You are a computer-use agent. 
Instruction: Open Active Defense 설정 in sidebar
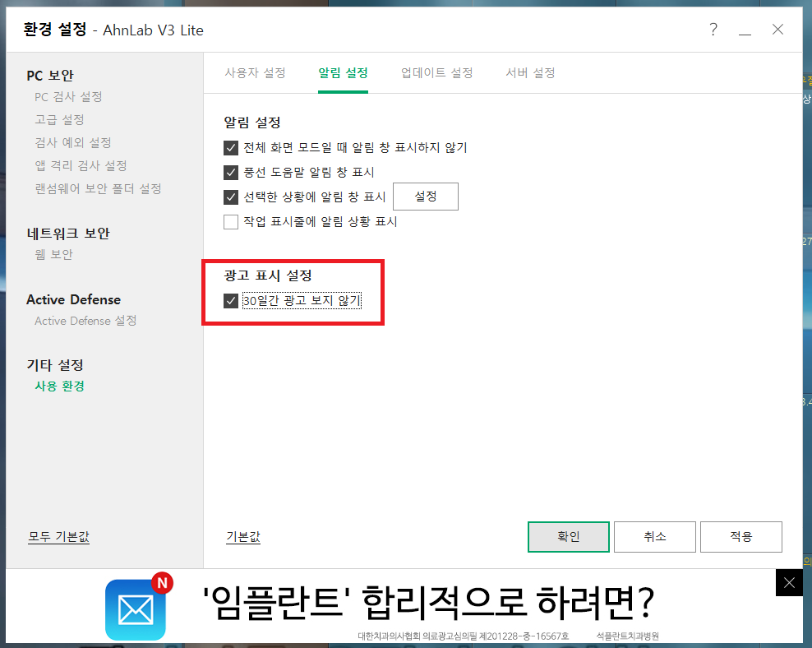pyautogui.click(x=85, y=321)
